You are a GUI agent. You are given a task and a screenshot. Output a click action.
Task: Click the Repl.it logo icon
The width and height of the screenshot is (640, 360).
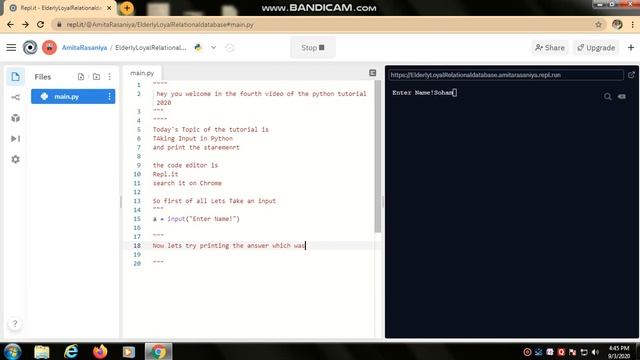click(x=30, y=48)
